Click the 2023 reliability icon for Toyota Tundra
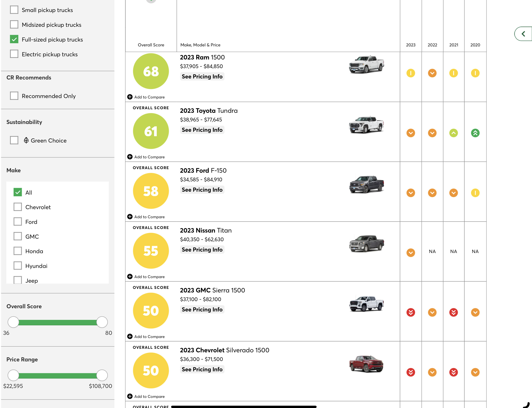The width and height of the screenshot is (532, 408). point(410,133)
